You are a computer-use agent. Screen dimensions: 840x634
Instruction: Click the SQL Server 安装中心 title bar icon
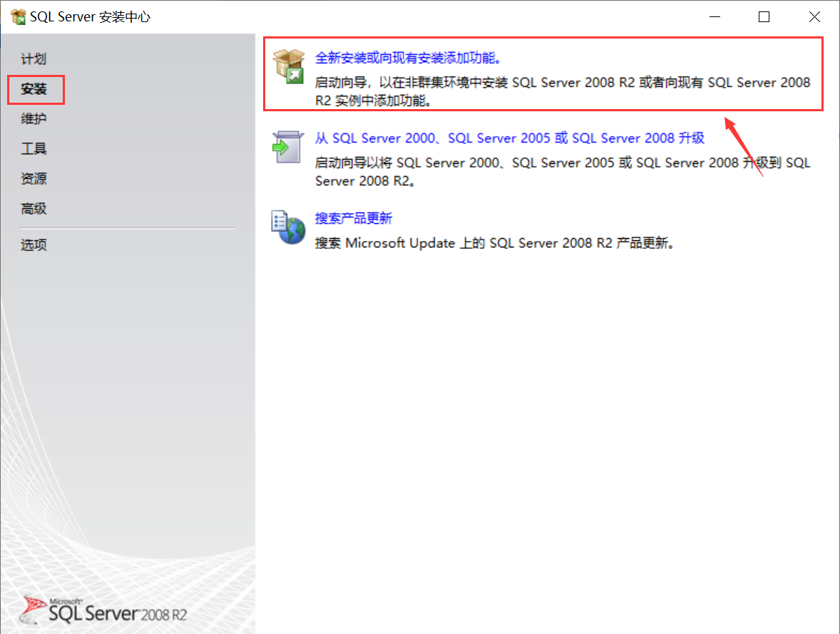click(19, 16)
